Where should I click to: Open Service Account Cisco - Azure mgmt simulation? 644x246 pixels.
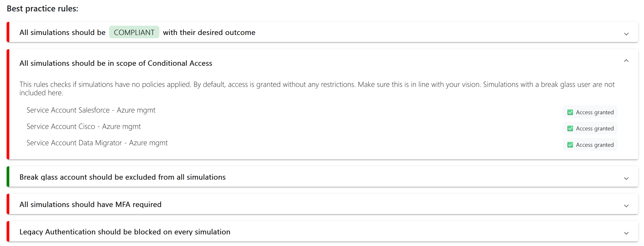tap(83, 126)
